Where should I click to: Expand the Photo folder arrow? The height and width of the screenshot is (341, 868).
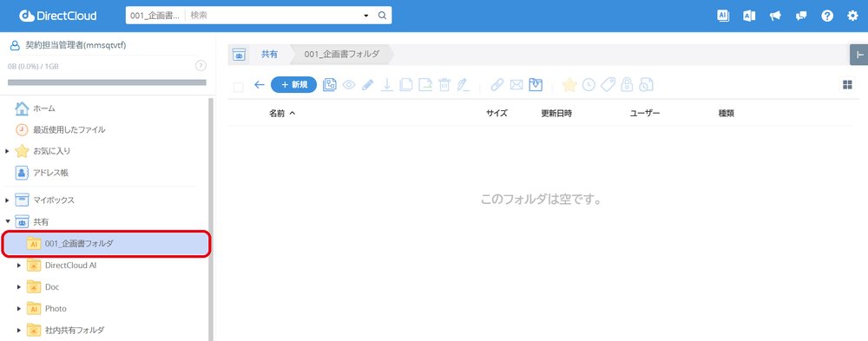19,308
